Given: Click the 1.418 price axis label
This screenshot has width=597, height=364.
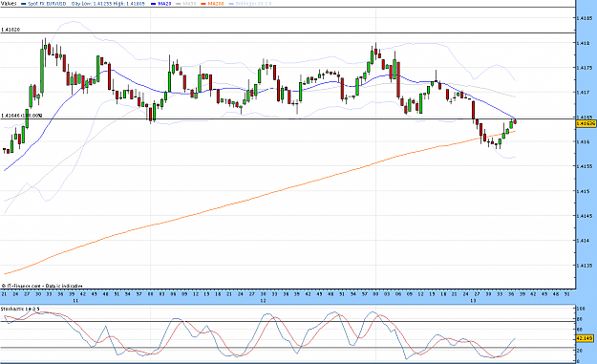Looking at the screenshot, I should click(x=583, y=43).
